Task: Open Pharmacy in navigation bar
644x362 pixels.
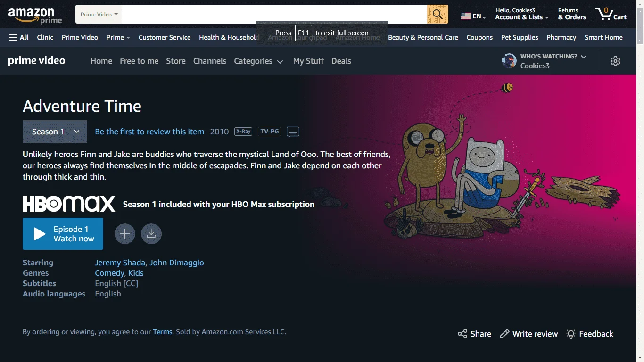Action: 561,37
